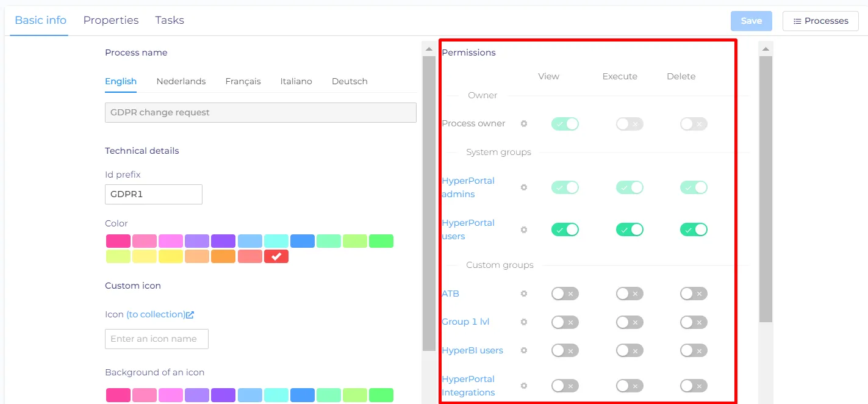
Task: Toggle Execute permission for Process owner
Action: coord(629,124)
